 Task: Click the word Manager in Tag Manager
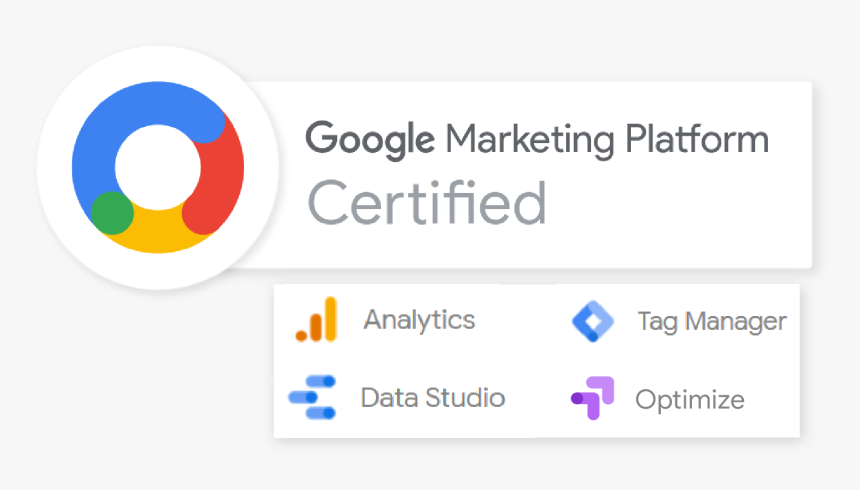coord(736,322)
